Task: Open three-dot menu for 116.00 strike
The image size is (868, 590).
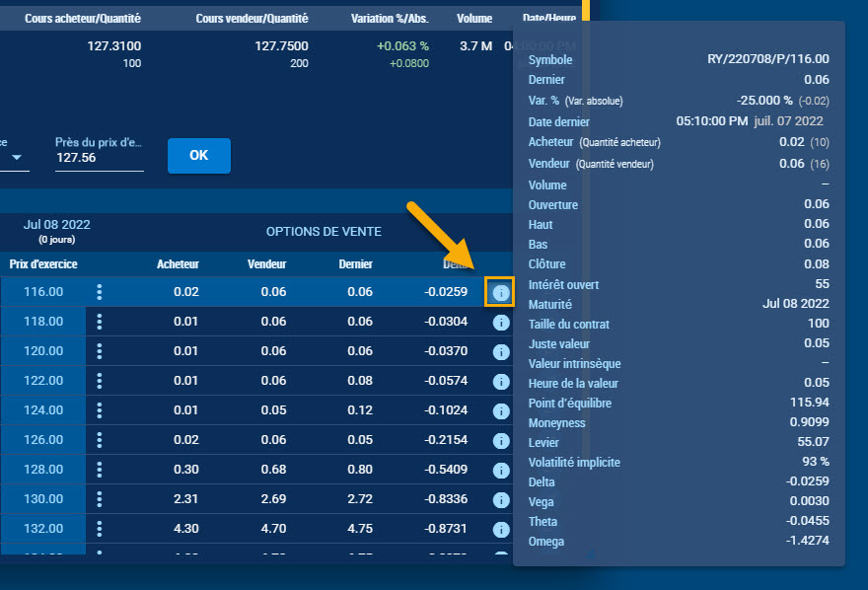Action: 99,292
